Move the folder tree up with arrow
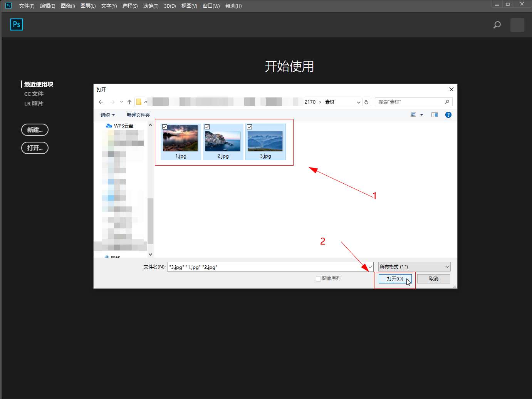 pyautogui.click(x=150, y=125)
